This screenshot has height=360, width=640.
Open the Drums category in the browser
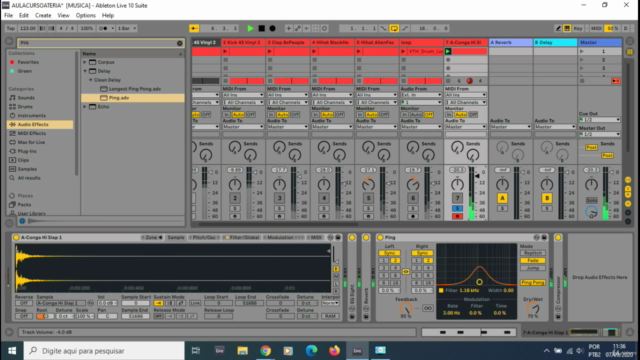[x=25, y=107]
